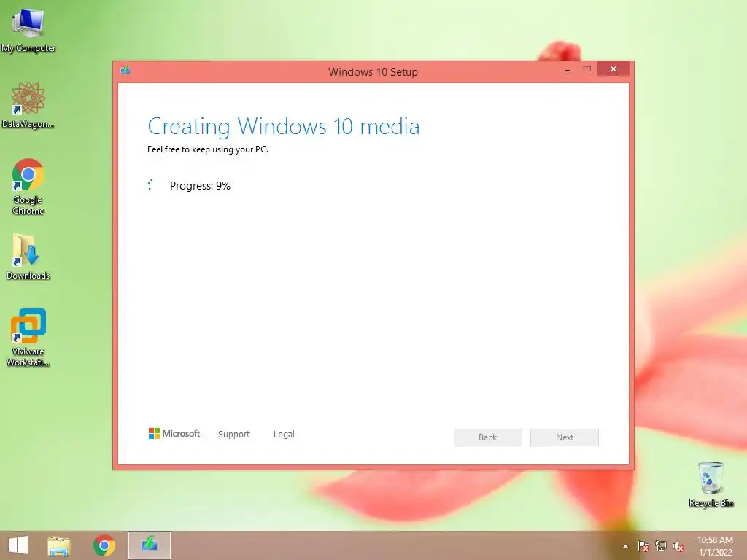Click the setup icon in title bar

(125, 71)
